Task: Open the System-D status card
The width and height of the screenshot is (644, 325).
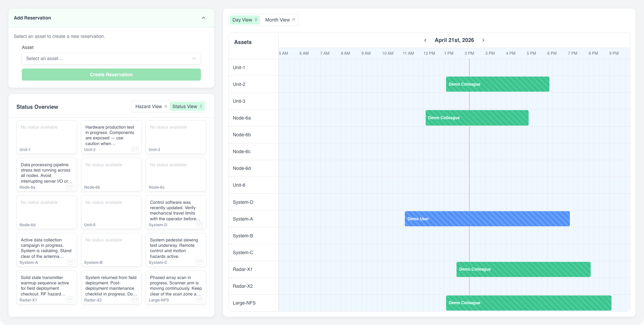Action: [176, 212]
